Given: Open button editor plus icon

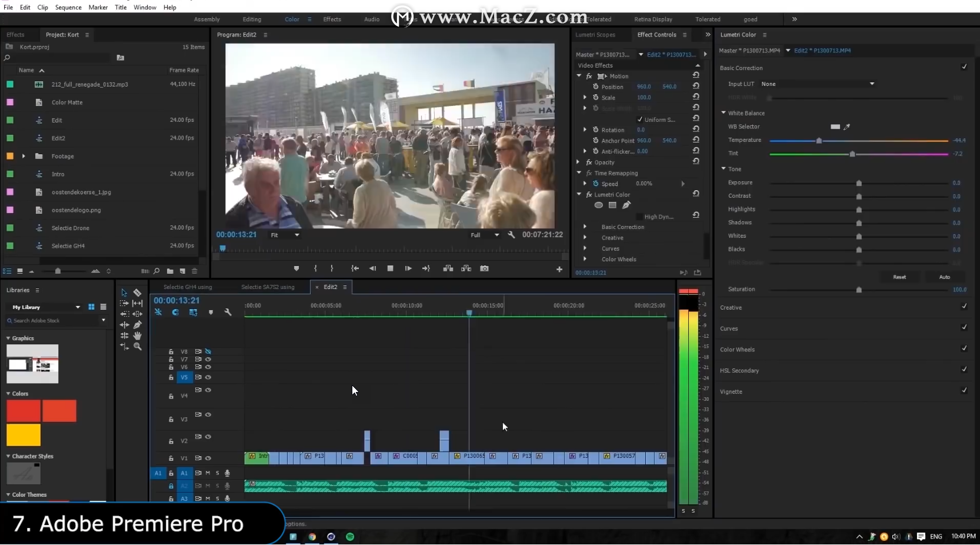Looking at the screenshot, I should tap(559, 270).
